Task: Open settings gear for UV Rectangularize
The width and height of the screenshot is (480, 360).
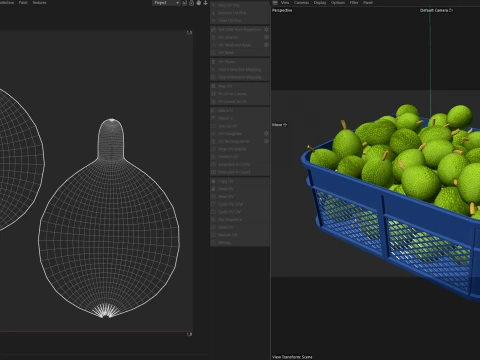Action: tap(266, 141)
